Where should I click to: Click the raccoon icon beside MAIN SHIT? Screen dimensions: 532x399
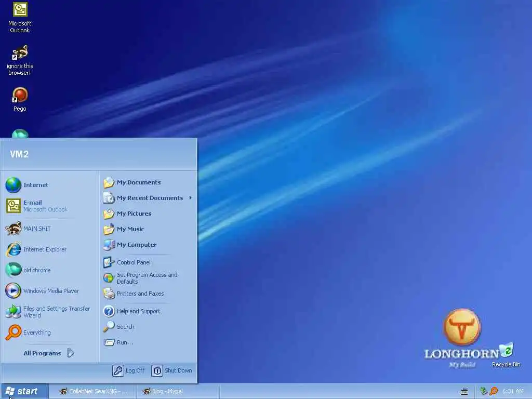click(13, 229)
